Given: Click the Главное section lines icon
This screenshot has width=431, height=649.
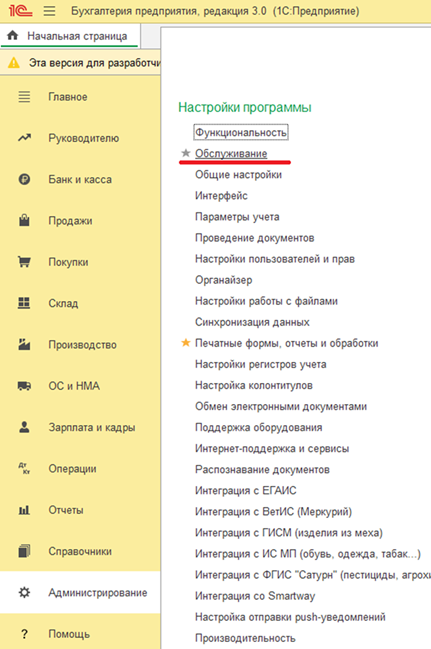Looking at the screenshot, I should (x=24, y=97).
